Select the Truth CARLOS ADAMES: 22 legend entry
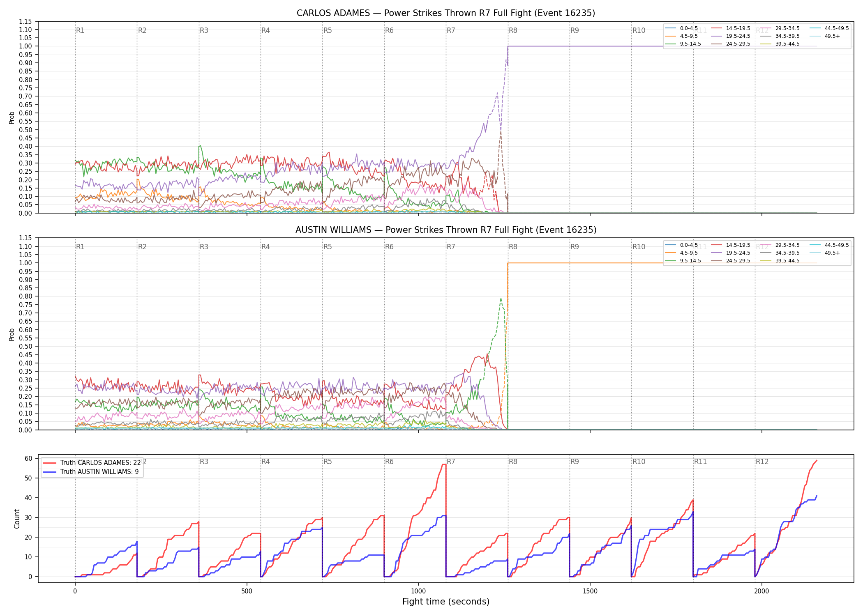The image size is (863, 616). (92, 463)
